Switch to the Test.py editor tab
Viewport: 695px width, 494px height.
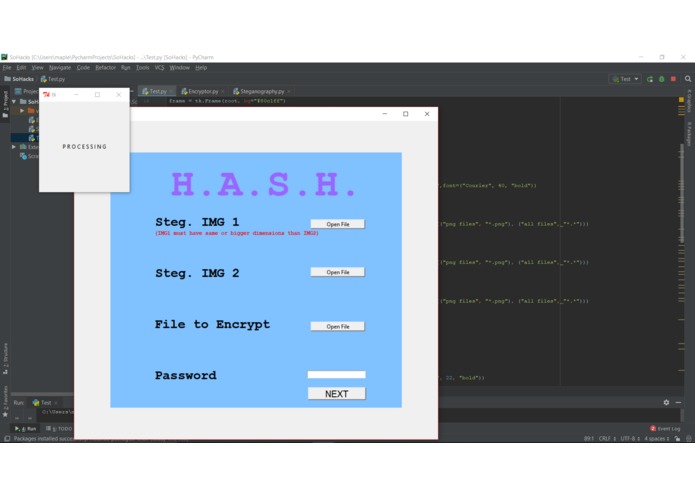157,91
